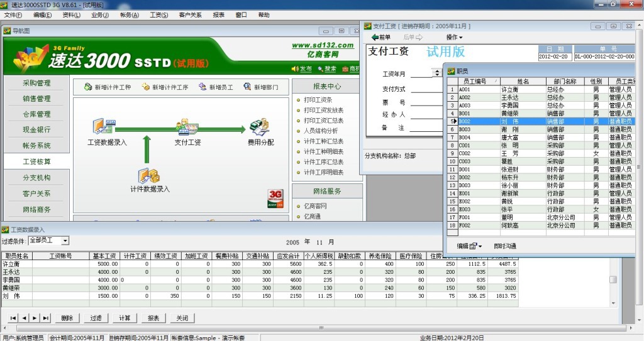Open the 资料(L) menu

[x=72, y=15]
